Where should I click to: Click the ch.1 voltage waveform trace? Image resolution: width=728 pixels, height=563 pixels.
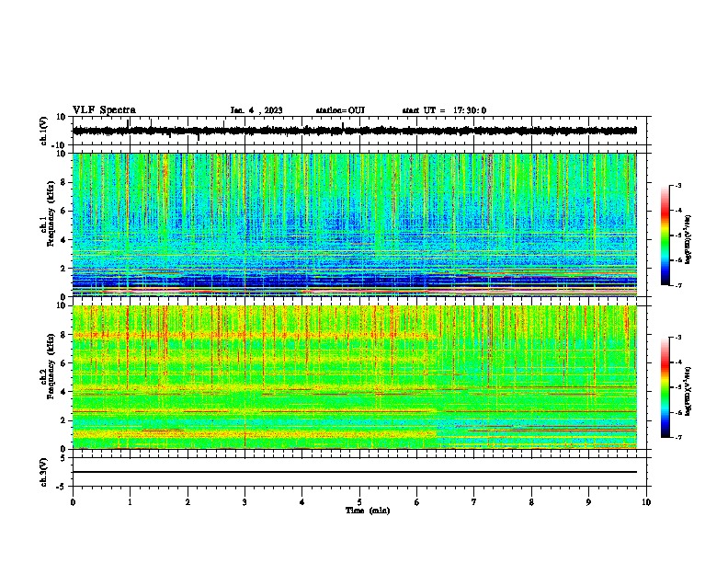pos(355,131)
